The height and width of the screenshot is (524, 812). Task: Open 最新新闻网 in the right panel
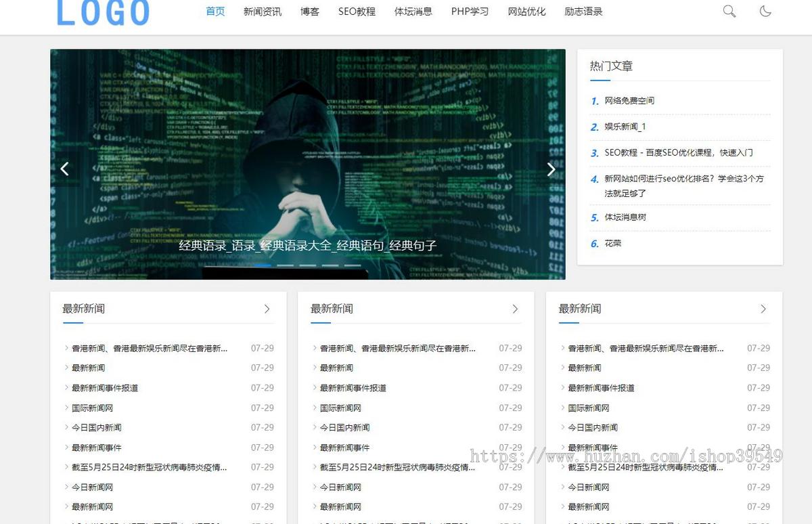[589, 506]
